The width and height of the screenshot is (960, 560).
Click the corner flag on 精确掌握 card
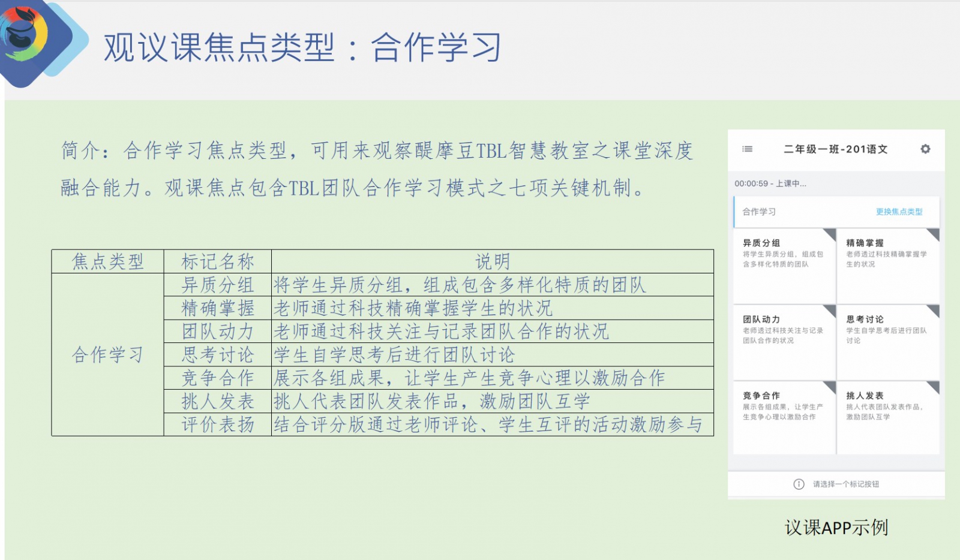pyautogui.click(x=934, y=233)
